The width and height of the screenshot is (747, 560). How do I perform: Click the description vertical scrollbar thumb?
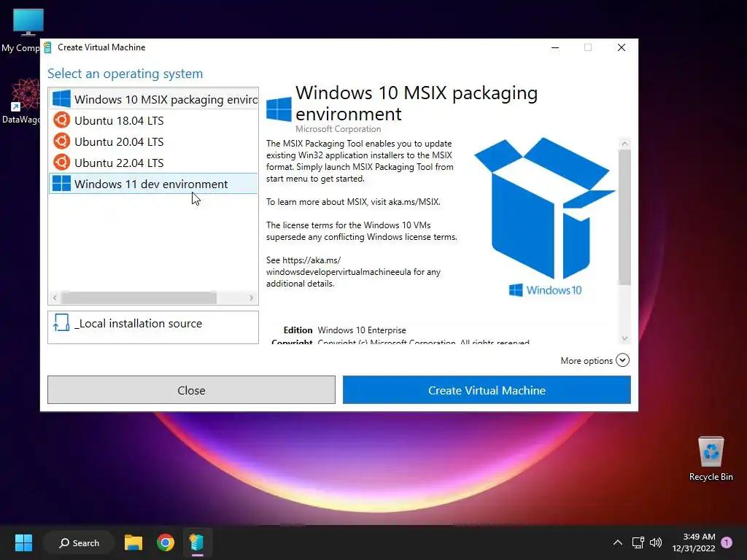pos(624,217)
